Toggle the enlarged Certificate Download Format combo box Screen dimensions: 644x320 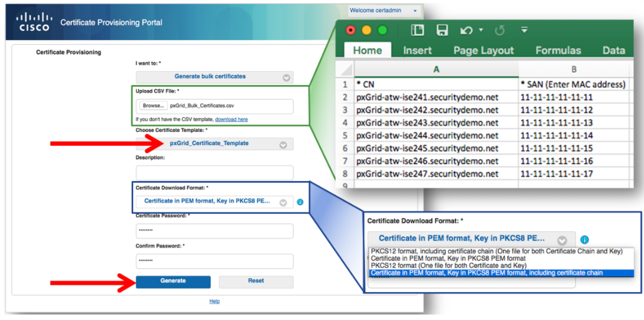click(471, 239)
